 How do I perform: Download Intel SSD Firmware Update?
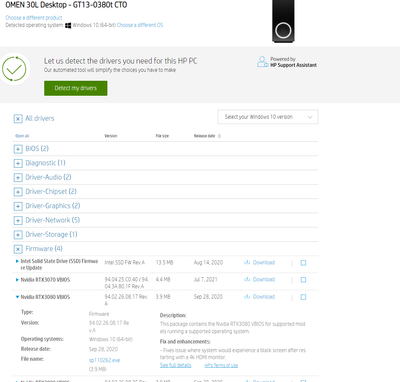[259, 263]
